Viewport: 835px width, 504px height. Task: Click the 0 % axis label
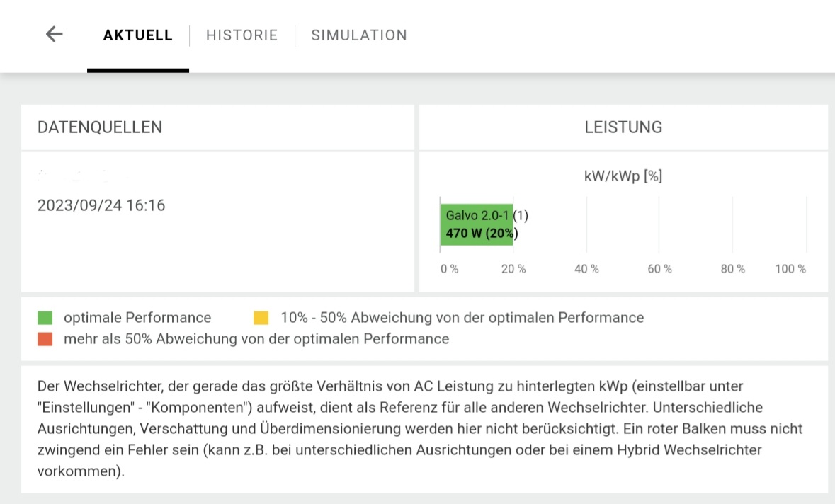coord(450,269)
